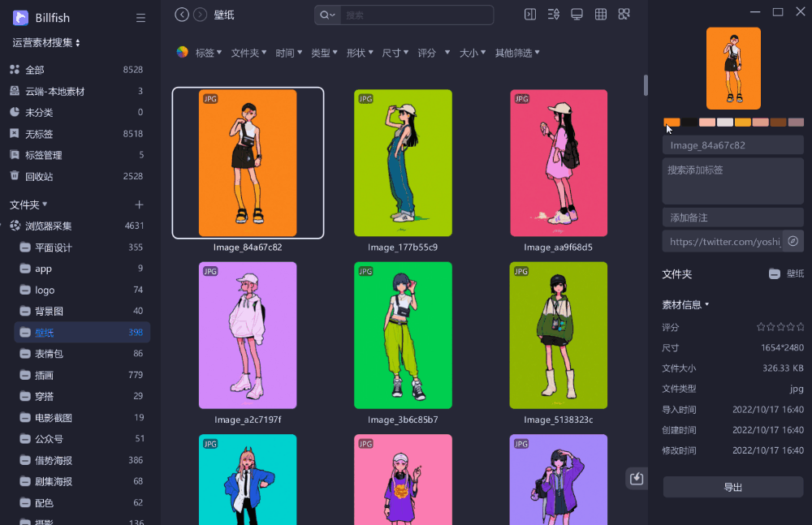
Task: Open the 其他筛选 filter dropdown
Action: pyautogui.click(x=517, y=53)
